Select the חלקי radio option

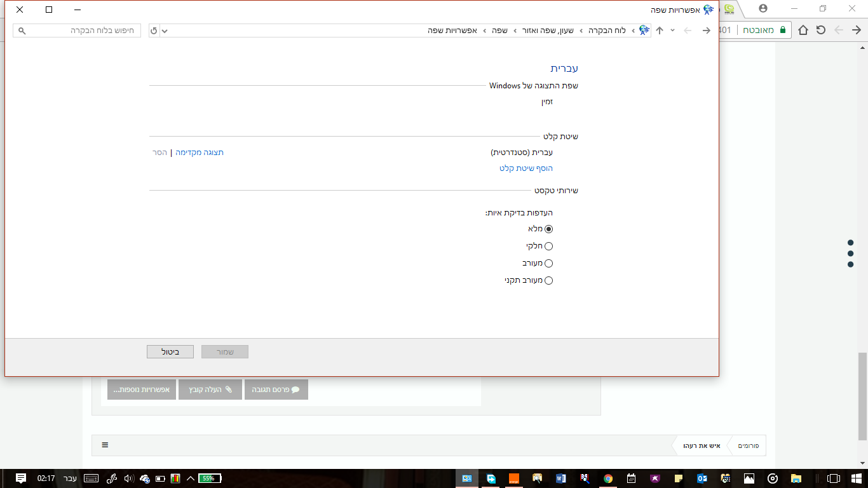pyautogui.click(x=549, y=246)
